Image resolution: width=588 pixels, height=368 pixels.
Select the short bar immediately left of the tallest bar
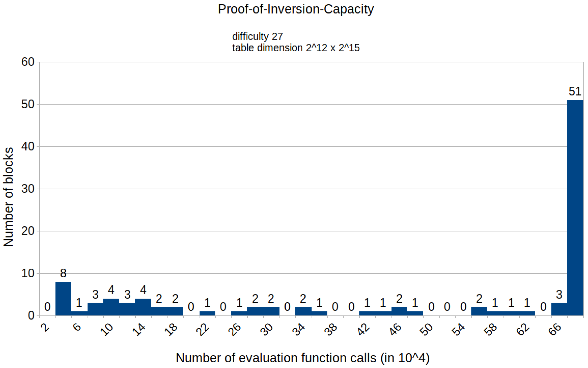[x=559, y=309]
